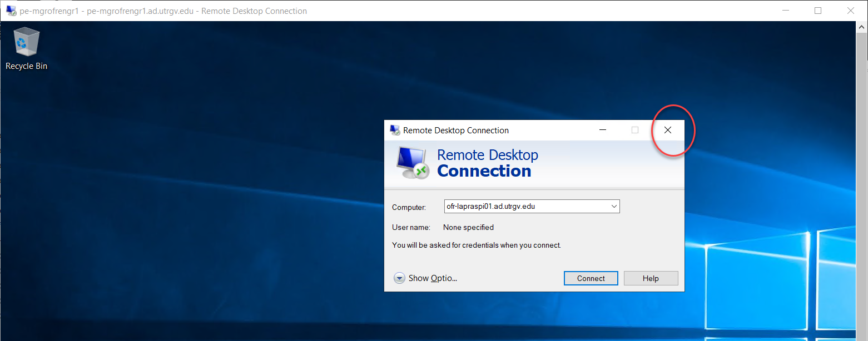868x341 pixels.
Task: Click the Help button
Action: [651, 278]
